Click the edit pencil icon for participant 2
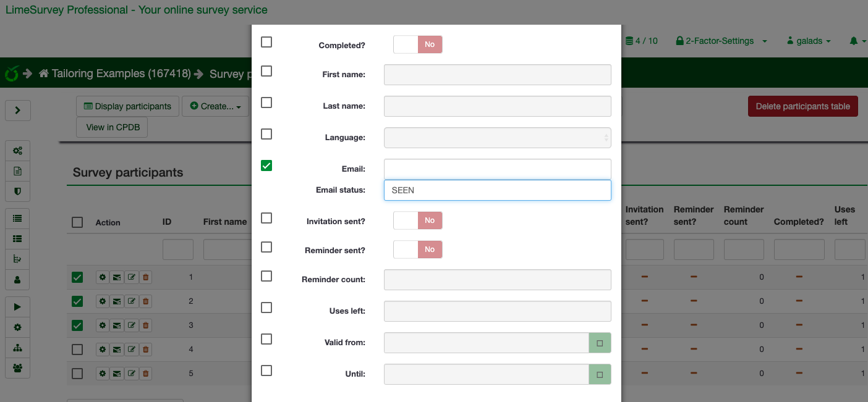Viewport: 868px width, 402px height. pyautogui.click(x=131, y=301)
